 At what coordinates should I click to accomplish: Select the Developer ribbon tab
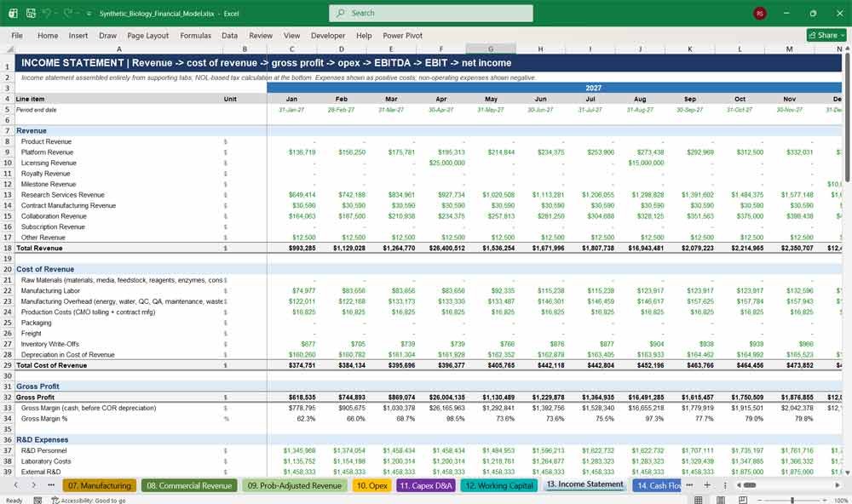[328, 35]
